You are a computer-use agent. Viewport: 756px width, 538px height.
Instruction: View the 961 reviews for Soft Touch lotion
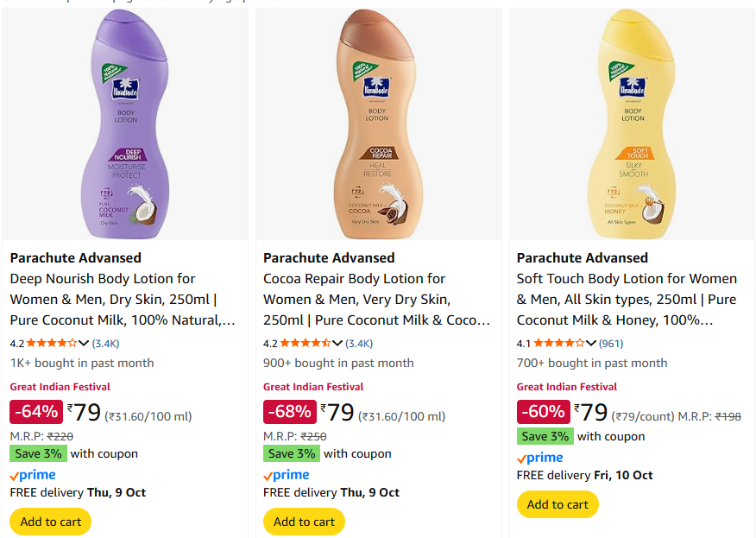[611, 343]
